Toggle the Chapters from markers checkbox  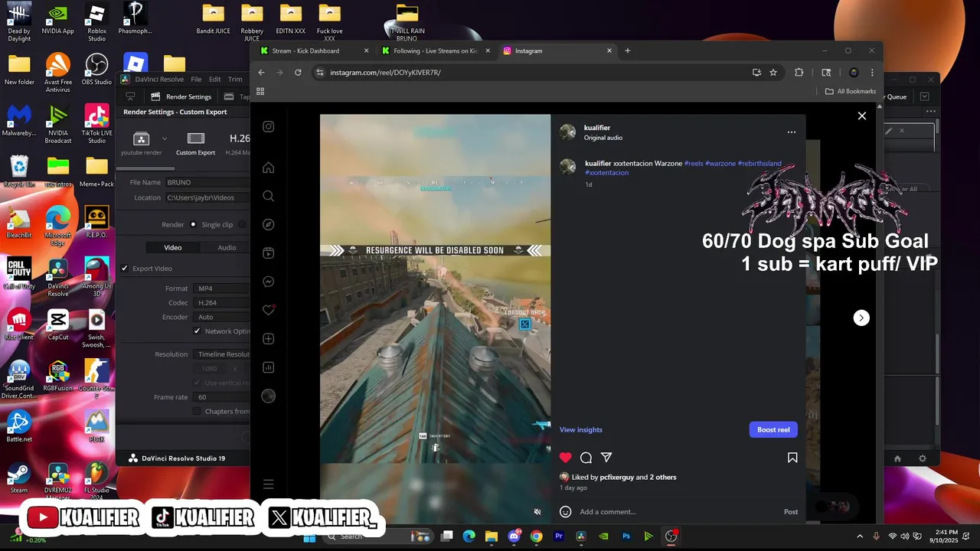197,411
